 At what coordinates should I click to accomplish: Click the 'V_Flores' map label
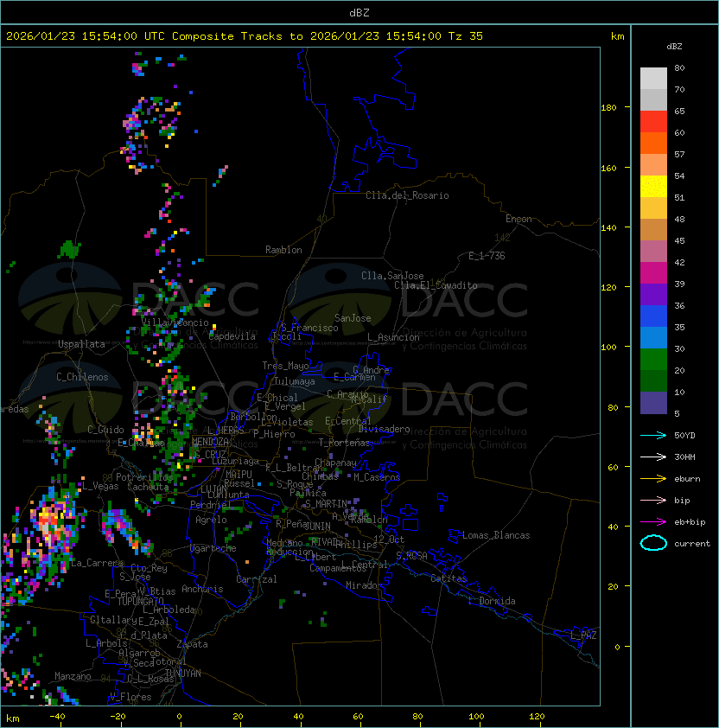[130, 697]
